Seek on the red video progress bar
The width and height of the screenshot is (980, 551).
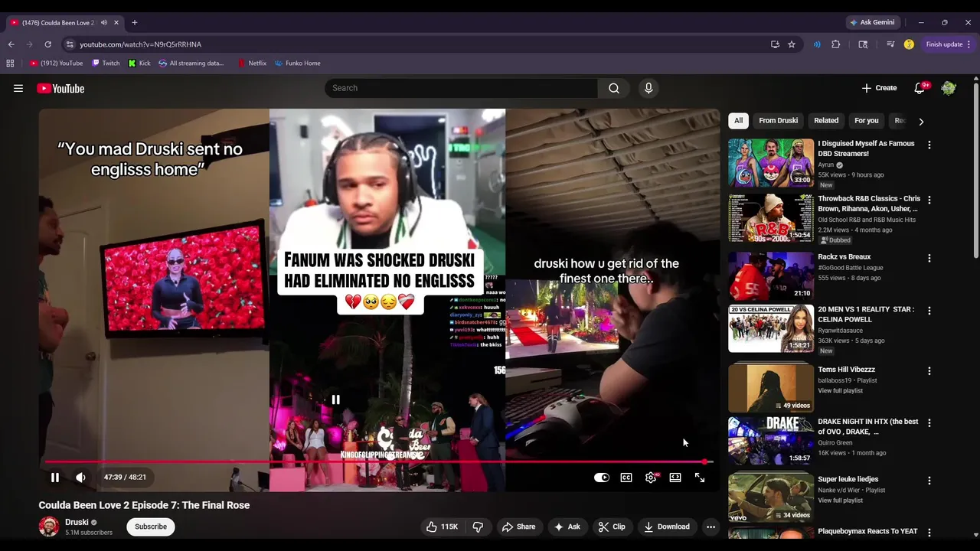[x=379, y=461]
